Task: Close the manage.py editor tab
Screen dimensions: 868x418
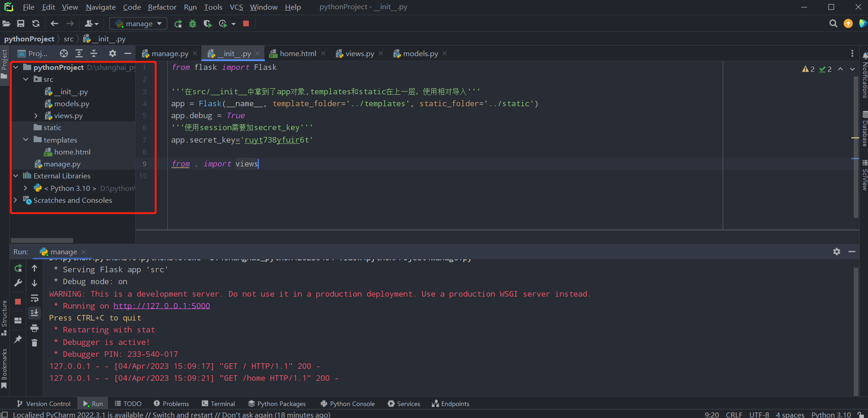Action: coord(195,54)
